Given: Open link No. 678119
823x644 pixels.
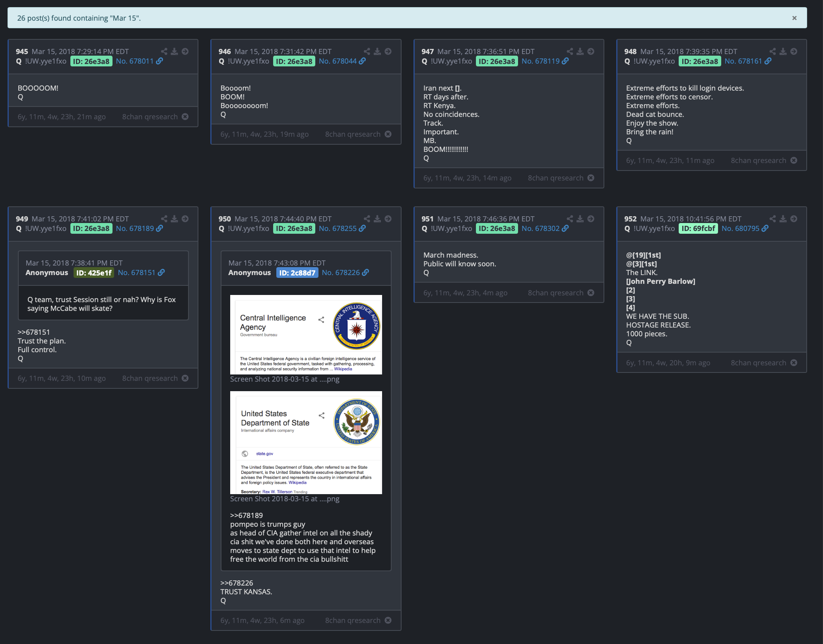Looking at the screenshot, I should [545, 61].
